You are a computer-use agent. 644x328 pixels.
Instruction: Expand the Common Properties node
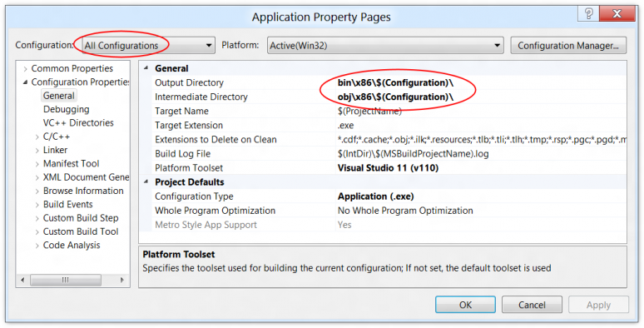click(26, 68)
